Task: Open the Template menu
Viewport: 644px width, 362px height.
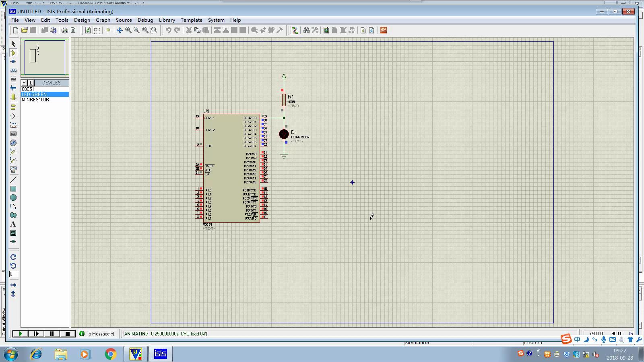Action: [192, 20]
